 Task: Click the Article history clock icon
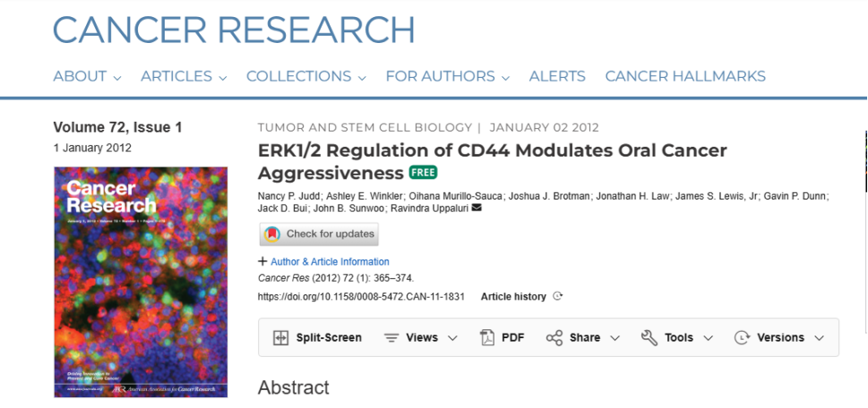click(557, 296)
